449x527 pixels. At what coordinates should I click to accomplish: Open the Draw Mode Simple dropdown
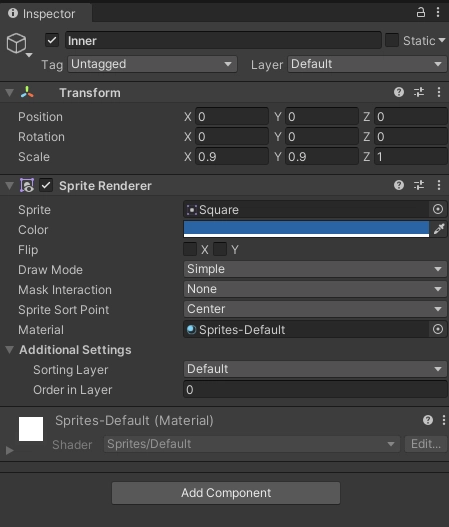(315, 269)
